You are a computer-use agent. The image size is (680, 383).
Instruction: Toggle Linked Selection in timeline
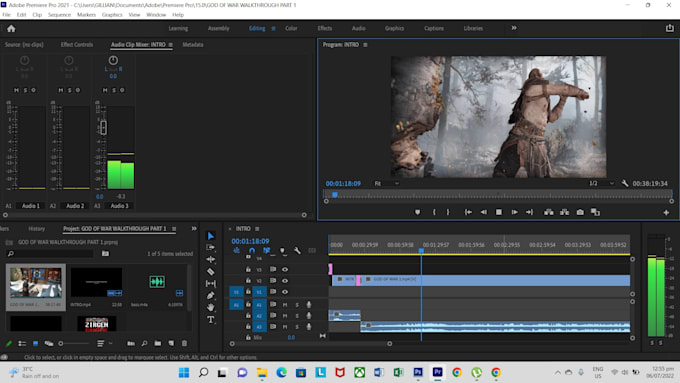coord(267,251)
